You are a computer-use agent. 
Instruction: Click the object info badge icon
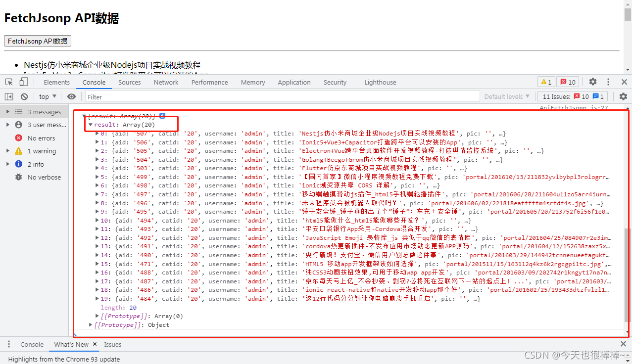(x=162, y=116)
